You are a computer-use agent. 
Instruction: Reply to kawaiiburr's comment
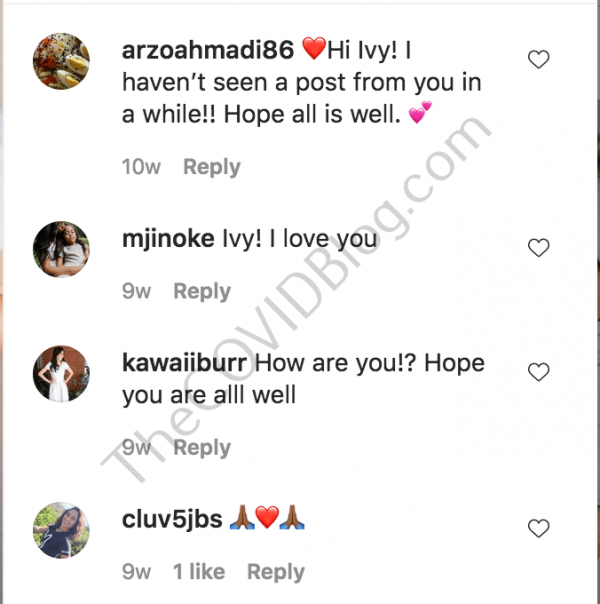pos(202,448)
